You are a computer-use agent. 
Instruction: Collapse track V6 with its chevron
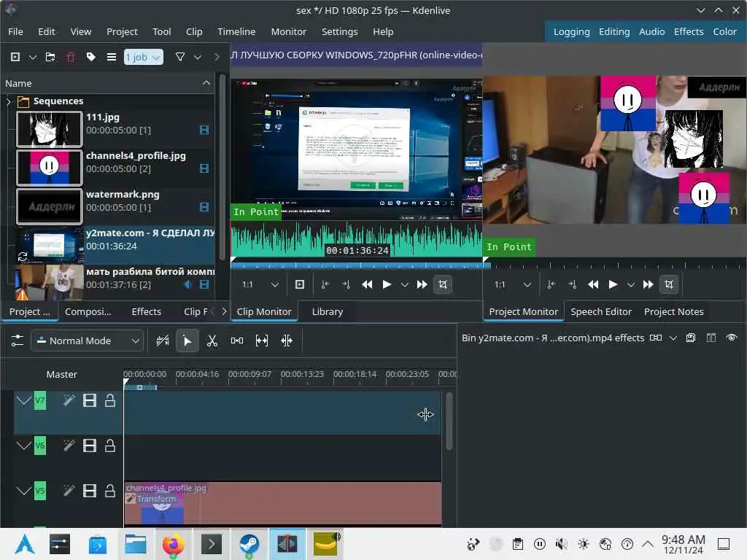[x=23, y=446]
